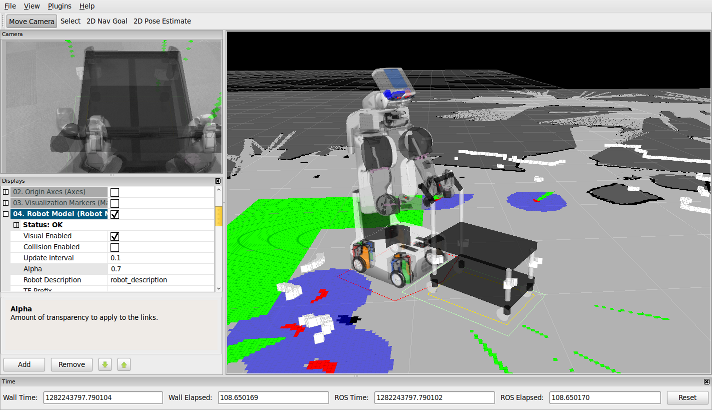The width and height of the screenshot is (712, 410).
Task: Click the Displays panel float icon
Action: 218,181
